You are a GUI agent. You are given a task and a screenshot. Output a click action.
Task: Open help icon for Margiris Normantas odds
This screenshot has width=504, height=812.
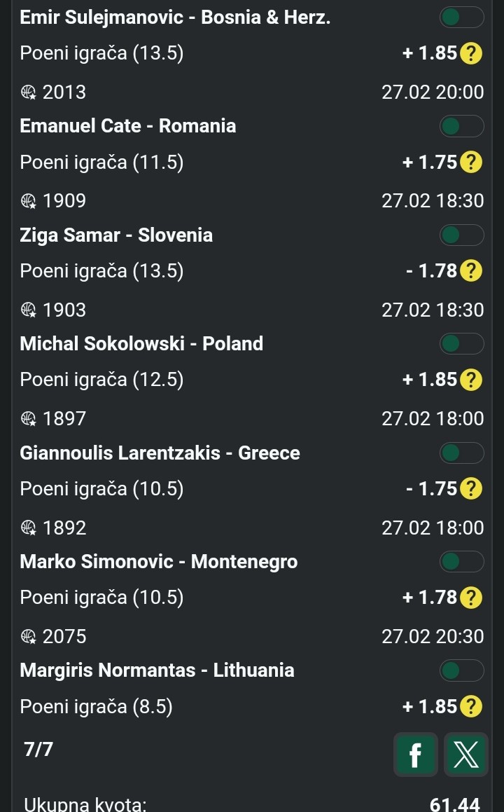(472, 706)
